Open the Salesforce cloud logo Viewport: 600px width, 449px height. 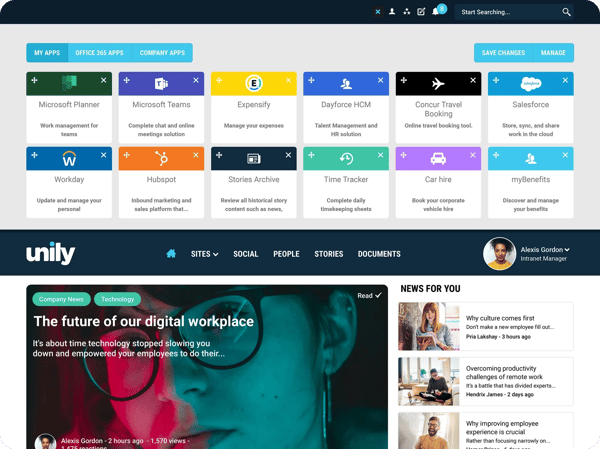(x=531, y=83)
